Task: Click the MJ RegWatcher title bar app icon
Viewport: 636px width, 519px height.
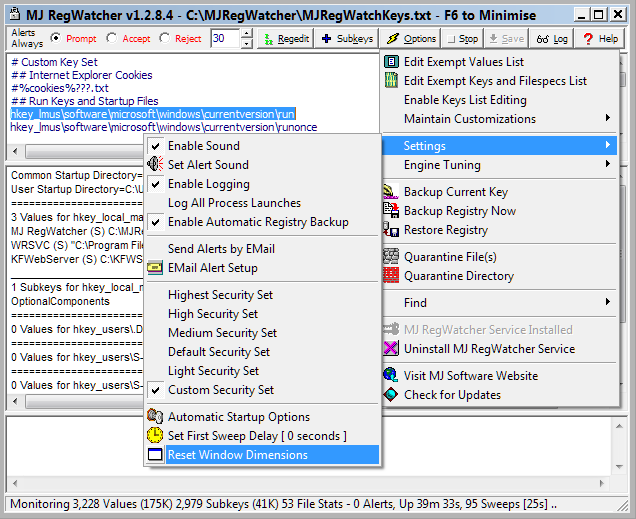Action: pos(15,15)
